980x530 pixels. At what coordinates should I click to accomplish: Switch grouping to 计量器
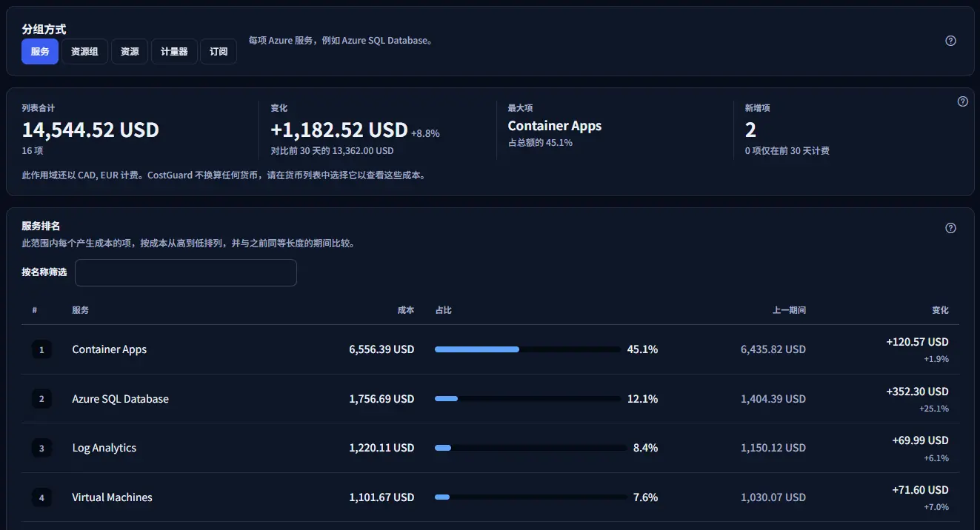click(174, 52)
